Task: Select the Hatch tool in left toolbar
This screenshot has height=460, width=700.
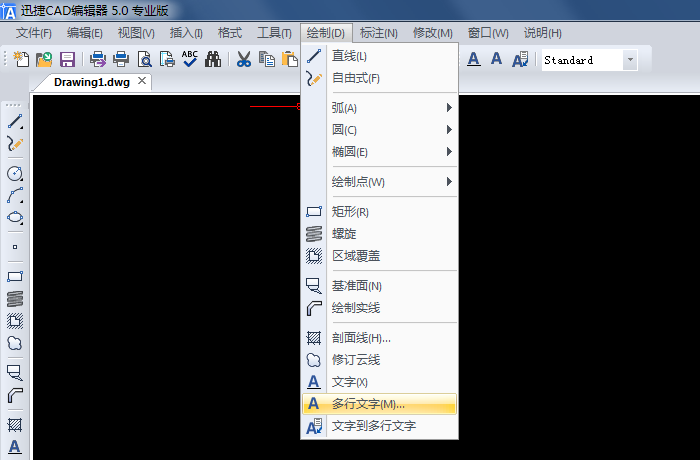Action: coord(15,425)
